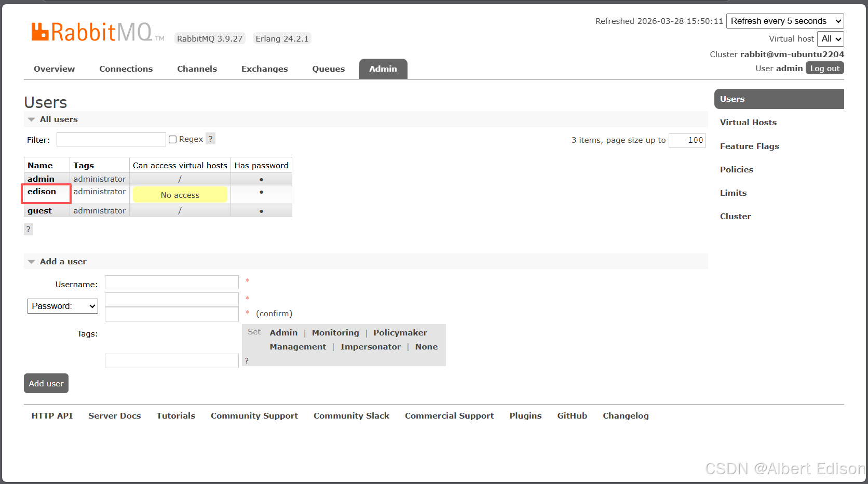Click the Log out button
Viewport: 868px width, 484px height.
[825, 68]
